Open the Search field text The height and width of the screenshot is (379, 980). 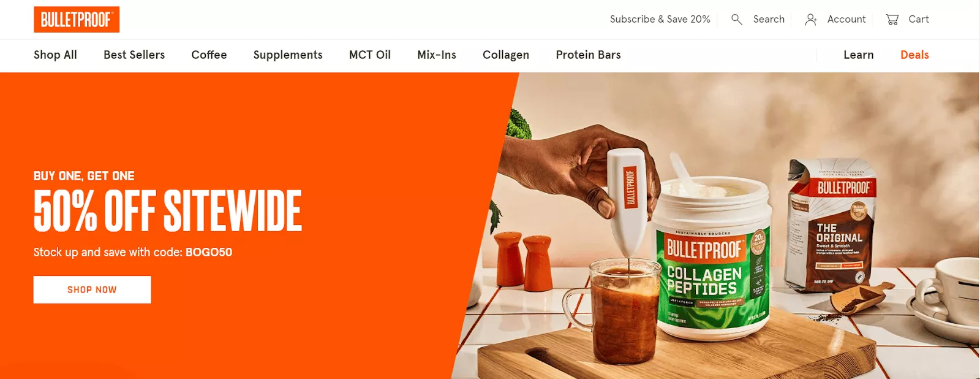pyautogui.click(x=769, y=20)
